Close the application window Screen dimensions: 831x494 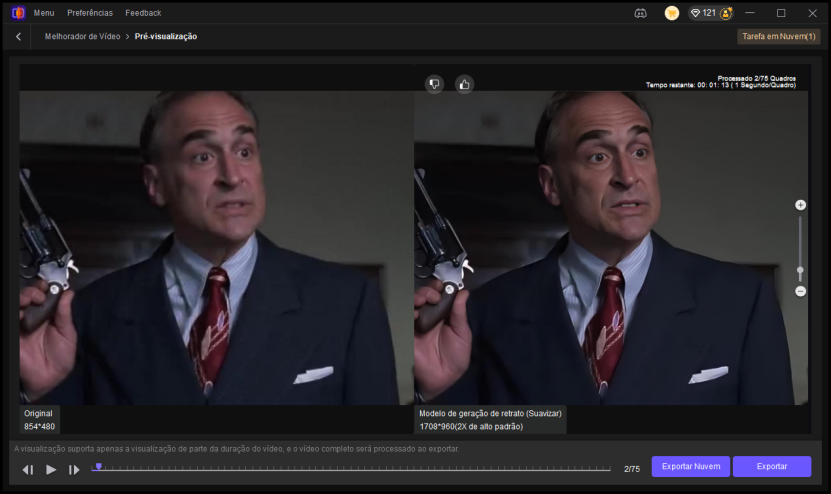(812, 13)
